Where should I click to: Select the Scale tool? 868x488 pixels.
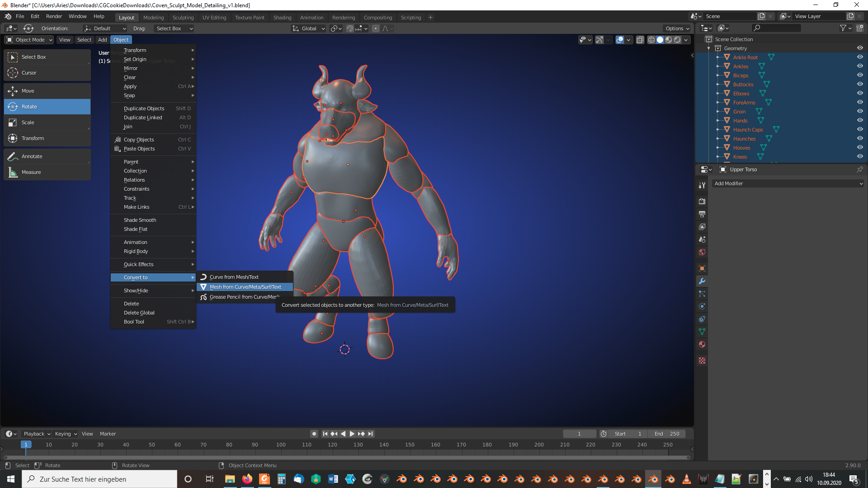click(x=28, y=122)
